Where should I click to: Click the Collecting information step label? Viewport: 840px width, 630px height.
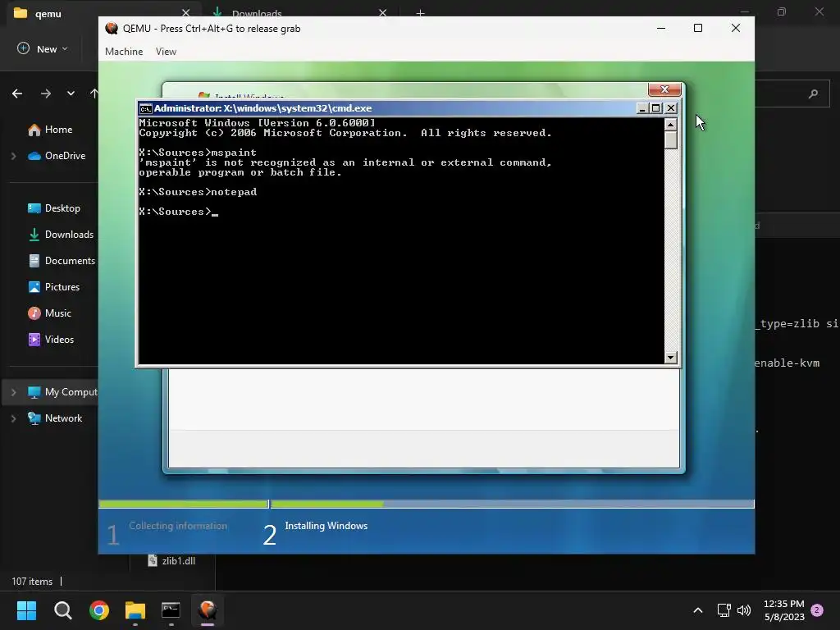(x=178, y=526)
